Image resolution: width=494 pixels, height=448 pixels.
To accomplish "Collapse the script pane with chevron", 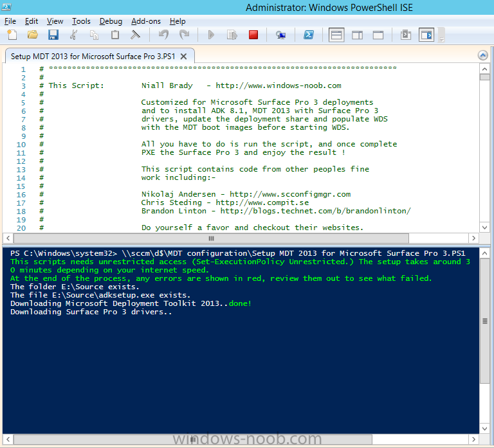I will [x=482, y=55].
